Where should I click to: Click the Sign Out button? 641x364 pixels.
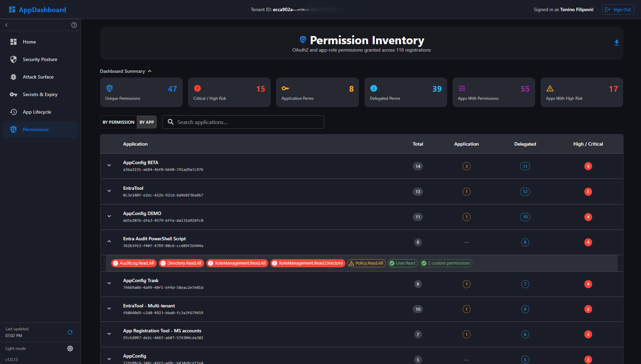point(618,9)
